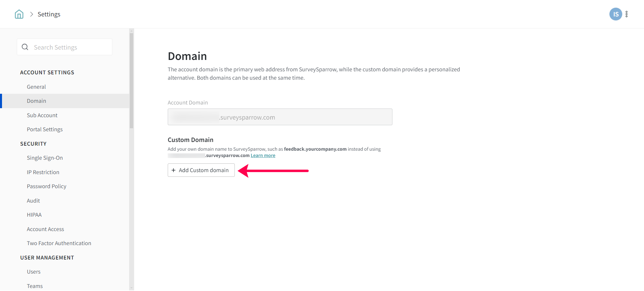Show the Audit settings

tap(33, 201)
